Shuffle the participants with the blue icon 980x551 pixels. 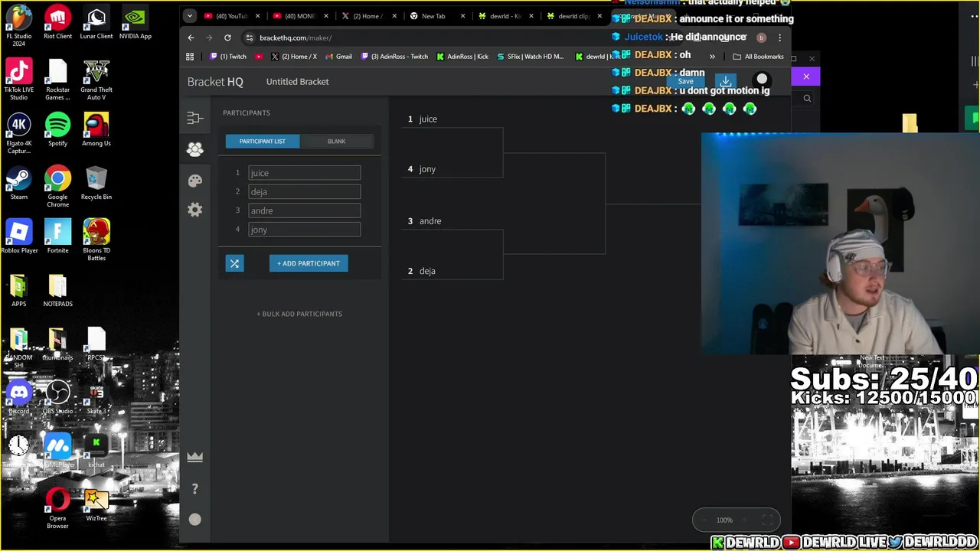coord(234,263)
